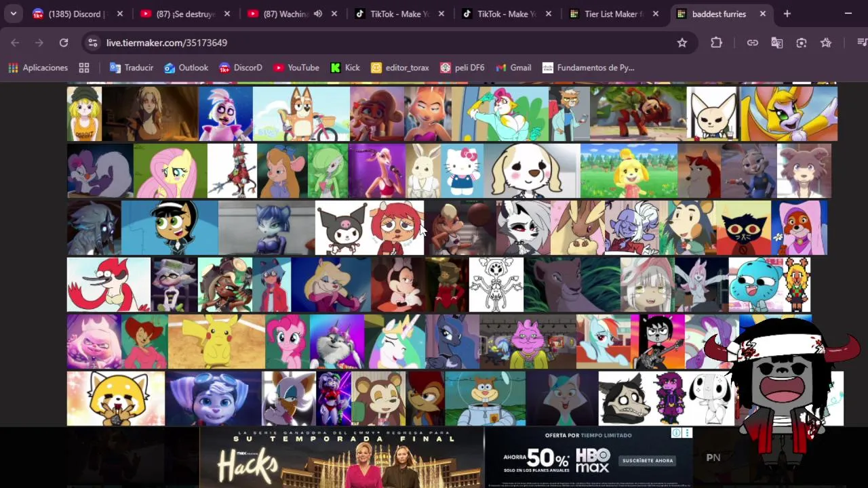Select the Sandy Cheeks image
Viewport: 868px width, 488px height.
pos(486,399)
